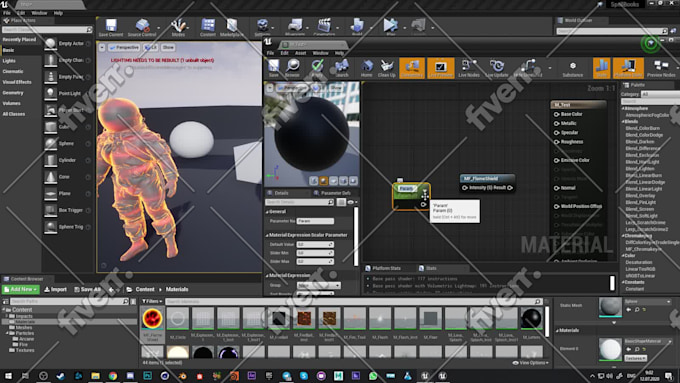Click the Base Color input pin
This screenshot has width=680, height=383.
click(x=556, y=115)
